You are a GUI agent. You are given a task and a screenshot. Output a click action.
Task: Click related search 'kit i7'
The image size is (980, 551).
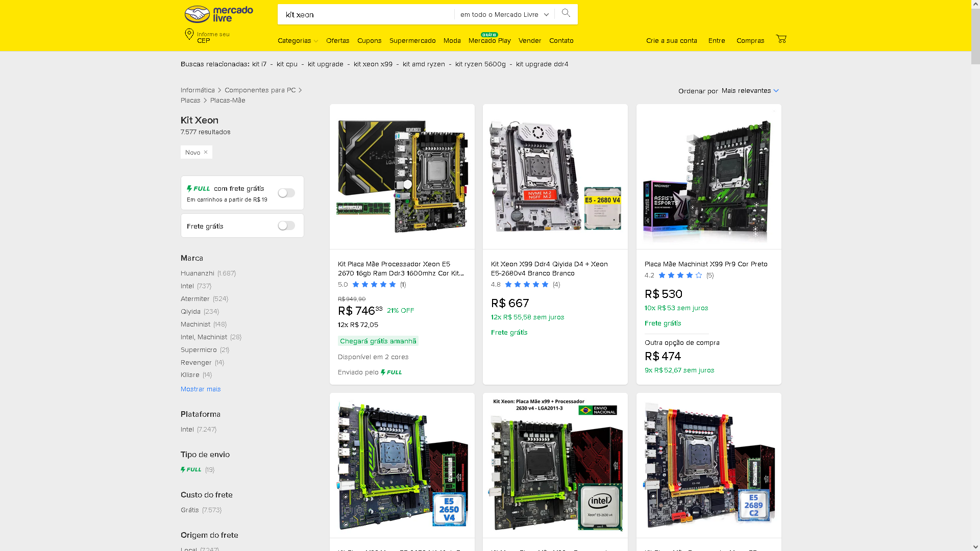click(259, 64)
